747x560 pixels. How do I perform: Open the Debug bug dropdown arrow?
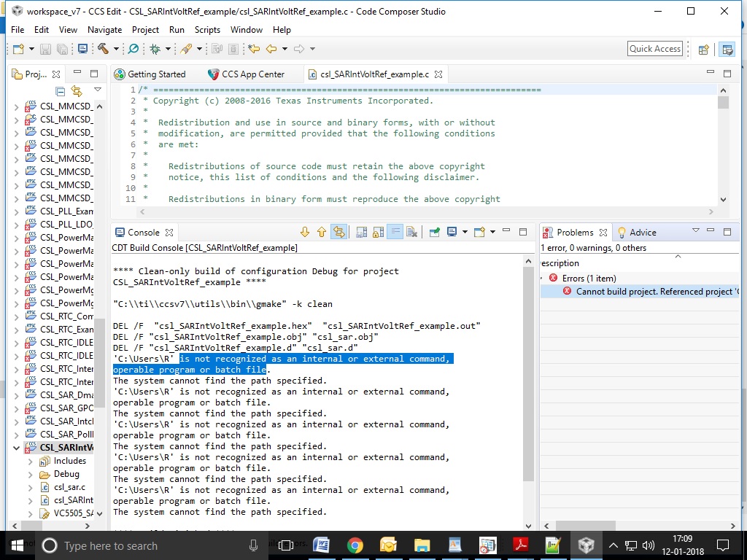coord(168,49)
